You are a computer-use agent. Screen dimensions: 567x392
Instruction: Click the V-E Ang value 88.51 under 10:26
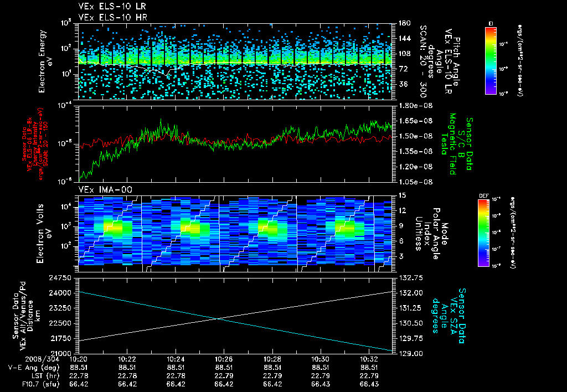(224, 368)
